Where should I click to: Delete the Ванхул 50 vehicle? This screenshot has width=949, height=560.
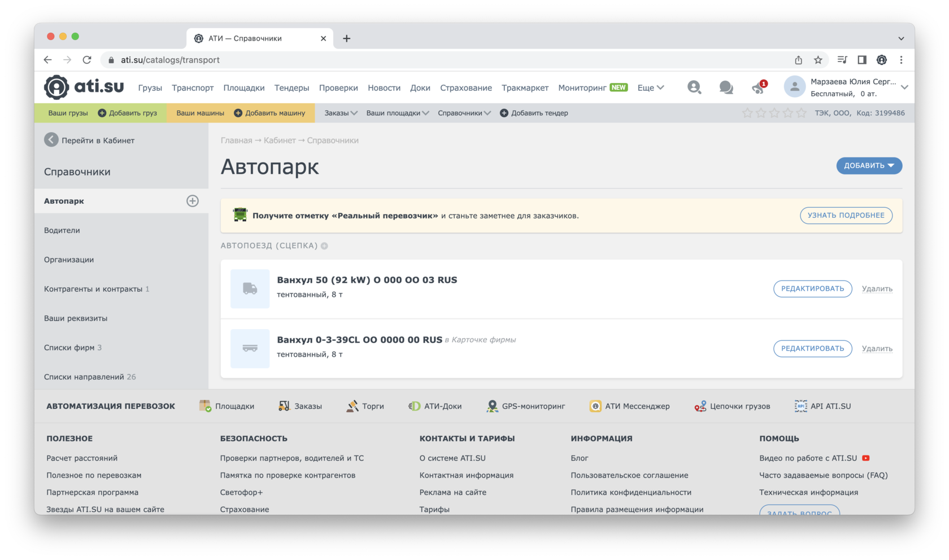pyautogui.click(x=877, y=288)
